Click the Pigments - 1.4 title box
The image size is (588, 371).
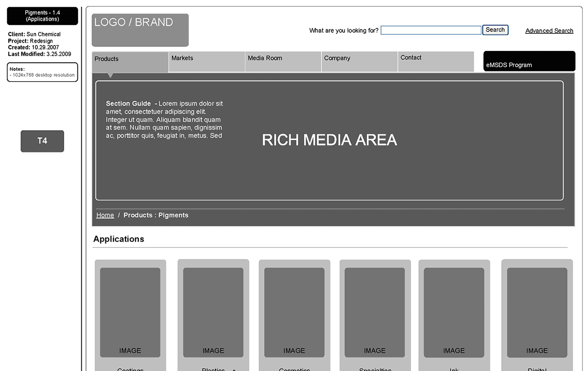click(x=43, y=16)
